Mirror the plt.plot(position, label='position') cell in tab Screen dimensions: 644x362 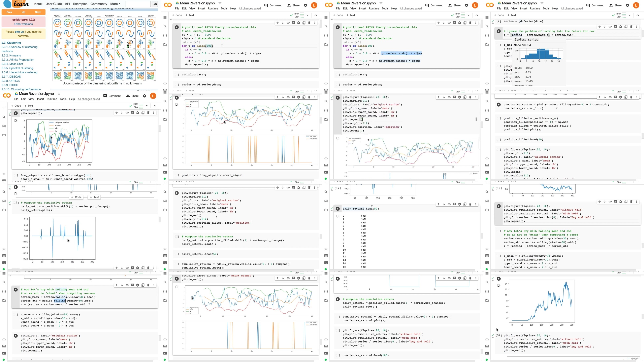pyautogui.click(x=465, y=97)
